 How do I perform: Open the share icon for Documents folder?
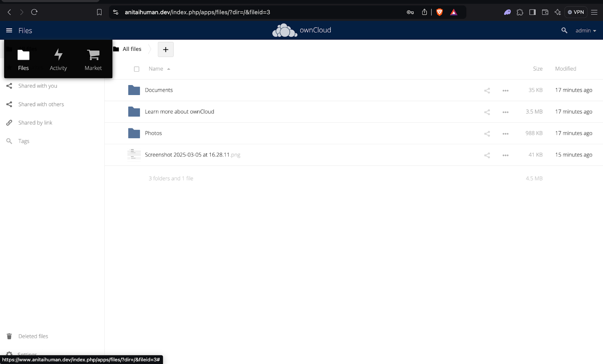pos(487,90)
